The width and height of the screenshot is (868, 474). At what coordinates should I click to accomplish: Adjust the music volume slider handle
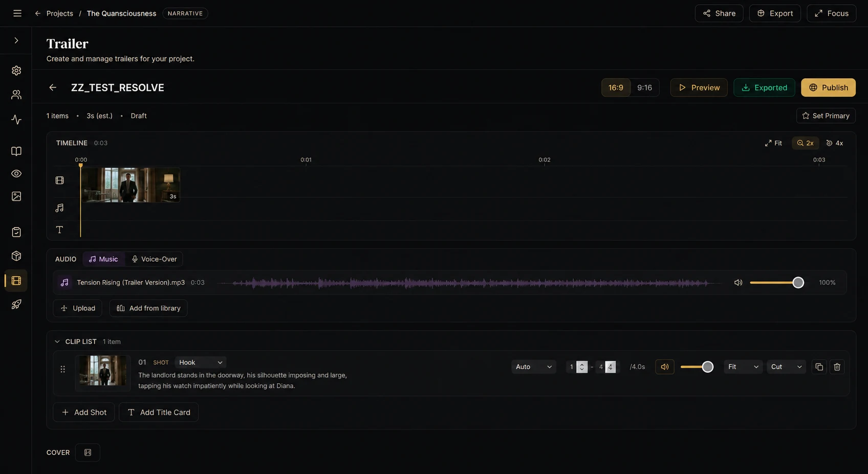pyautogui.click(x=798, y=283)
